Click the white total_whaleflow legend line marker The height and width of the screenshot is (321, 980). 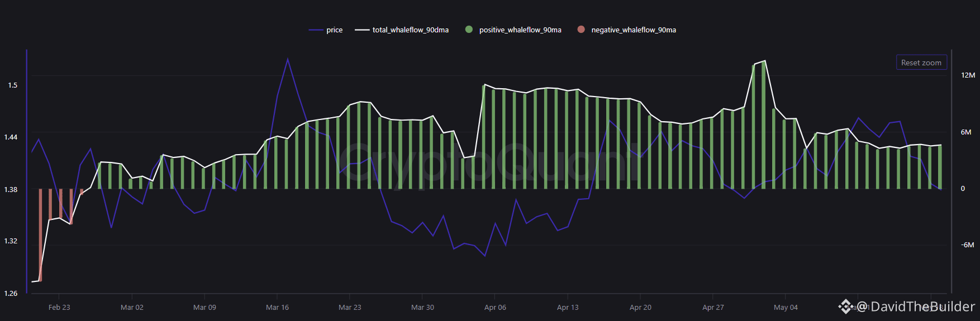362,30
